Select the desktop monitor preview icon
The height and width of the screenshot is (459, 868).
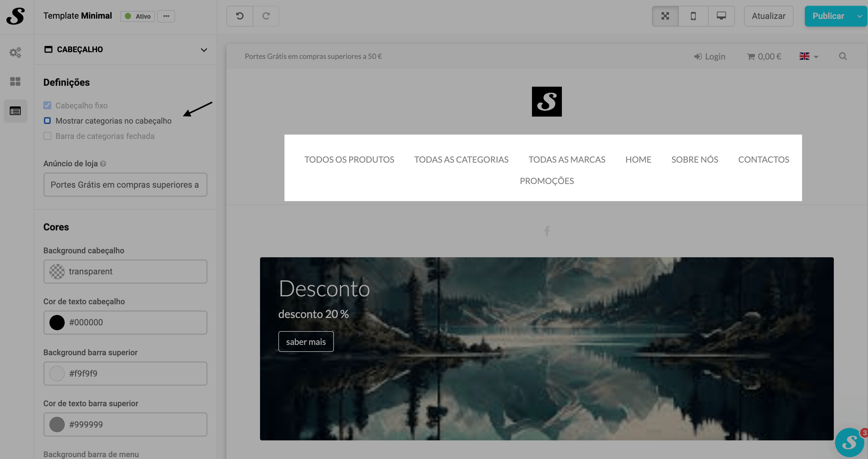pos(721,16)
